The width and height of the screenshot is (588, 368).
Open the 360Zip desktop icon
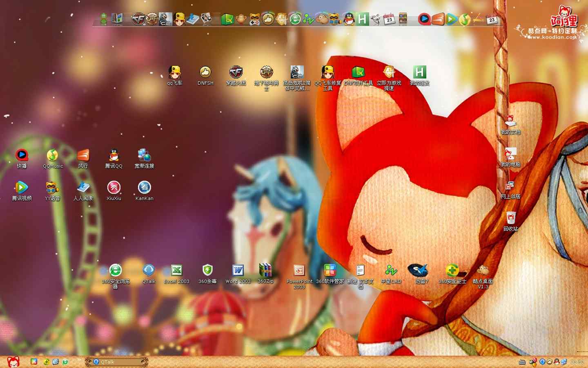tap(265, 274)
